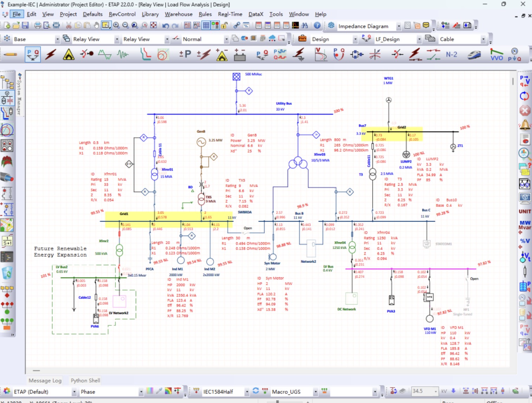Toggle the UNIT display option
The image size is (532, 403).
(525, 211)
